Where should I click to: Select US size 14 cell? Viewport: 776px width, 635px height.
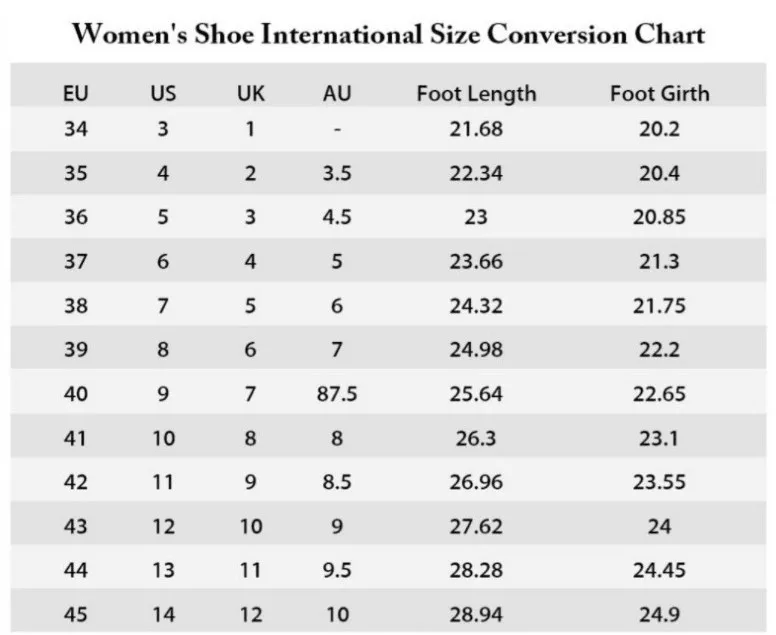(x=163, y=612)
